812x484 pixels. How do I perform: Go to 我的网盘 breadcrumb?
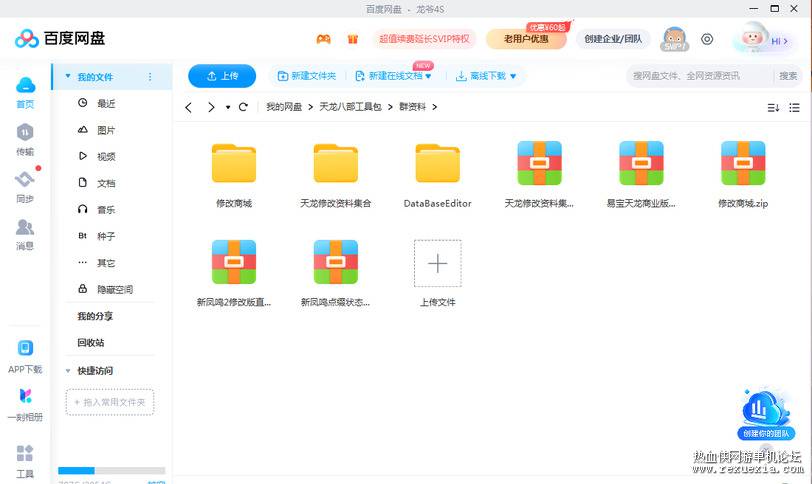coord(284,107)
